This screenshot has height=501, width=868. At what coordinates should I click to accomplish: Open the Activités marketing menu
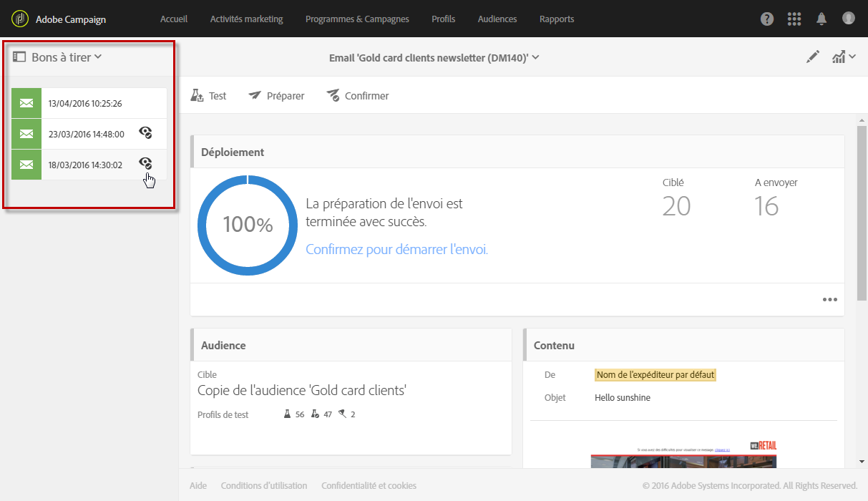[247, 19]
